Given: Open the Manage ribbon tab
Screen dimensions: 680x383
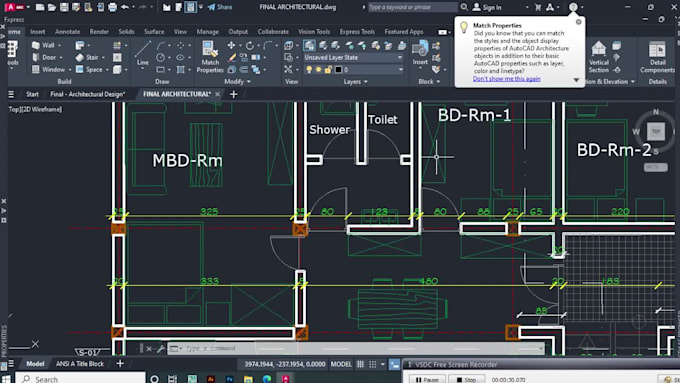Looking at the screenshot, I should click(x=207, y=32).
